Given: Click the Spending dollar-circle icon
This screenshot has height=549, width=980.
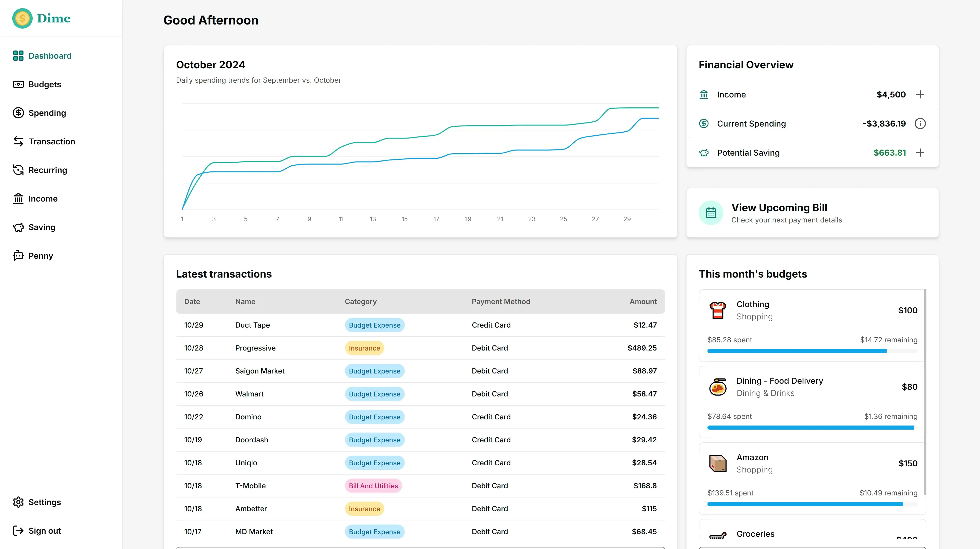Looking at the screenshot, I should 18,113.
